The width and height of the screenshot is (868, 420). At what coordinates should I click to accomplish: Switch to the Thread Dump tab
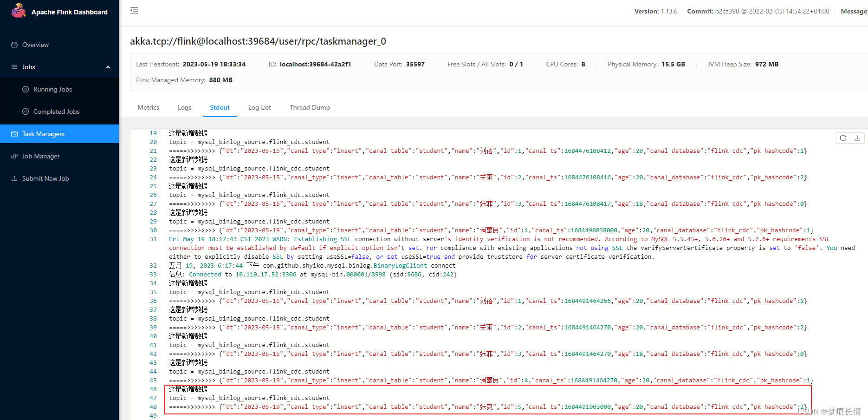[310, 107]
